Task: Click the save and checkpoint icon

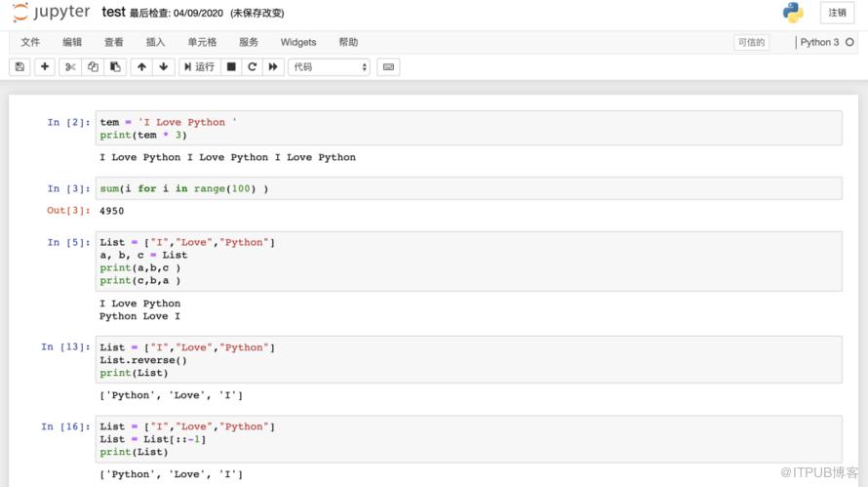Action: pos(20,67)
